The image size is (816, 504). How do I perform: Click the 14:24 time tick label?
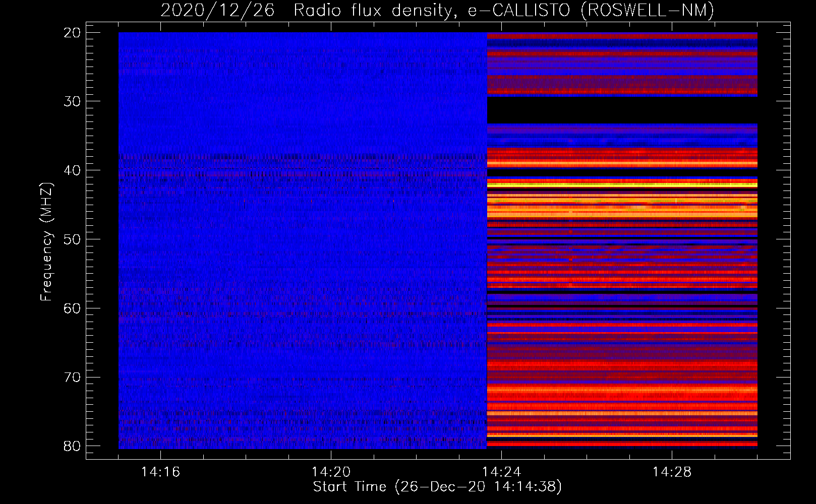point(501,472)
